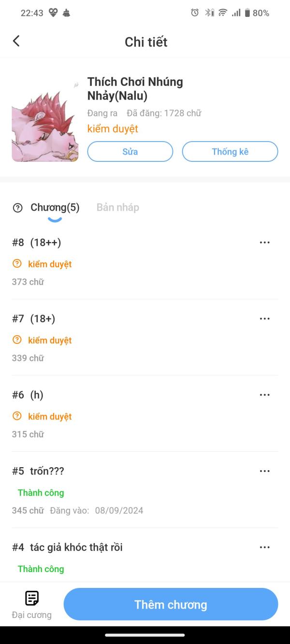The image size is (290, 644).
Task: Select the Chương(5) tab
Action: tap(55, 207)
